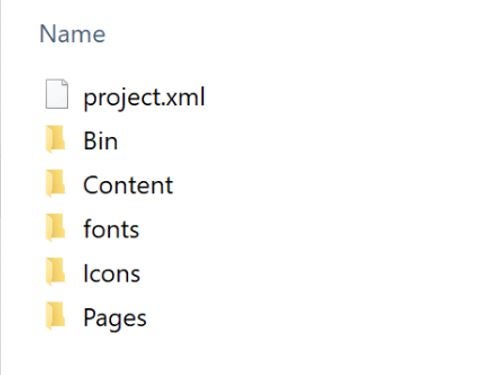Sort the list by the Name column header
Image resolution: width=500 pixels, height=375 pixels.
72,34
